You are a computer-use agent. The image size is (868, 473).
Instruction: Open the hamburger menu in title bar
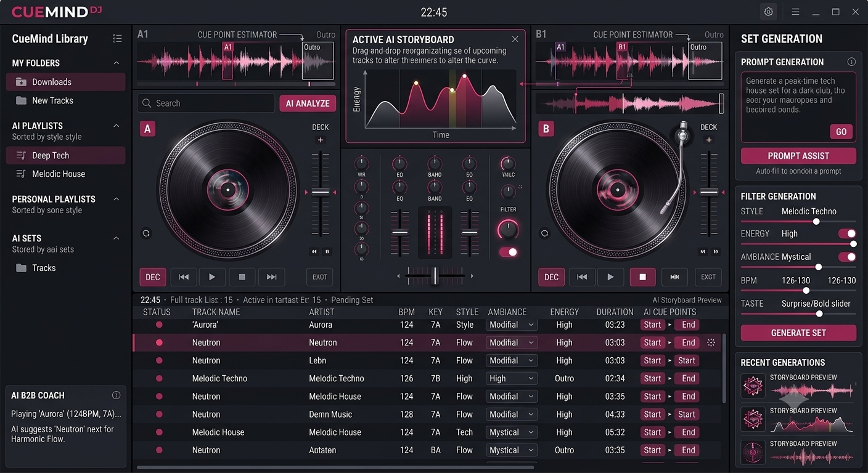click(x=795, y=12)
